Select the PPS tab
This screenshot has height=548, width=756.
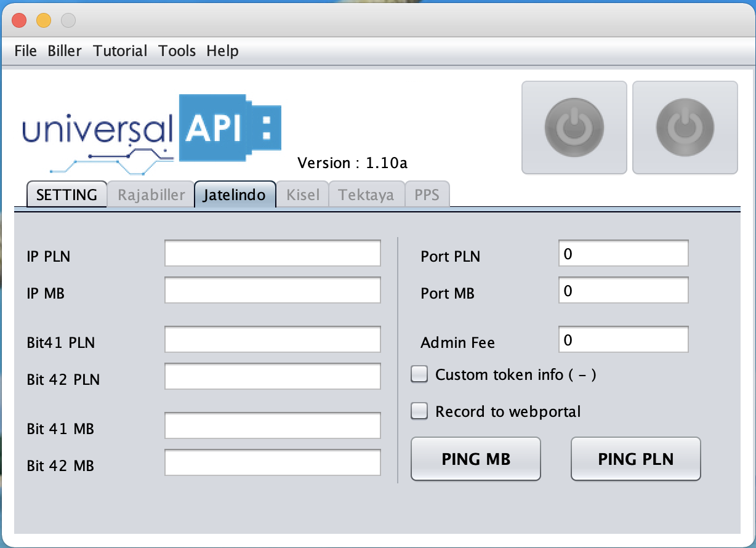(x=427, y=195)
